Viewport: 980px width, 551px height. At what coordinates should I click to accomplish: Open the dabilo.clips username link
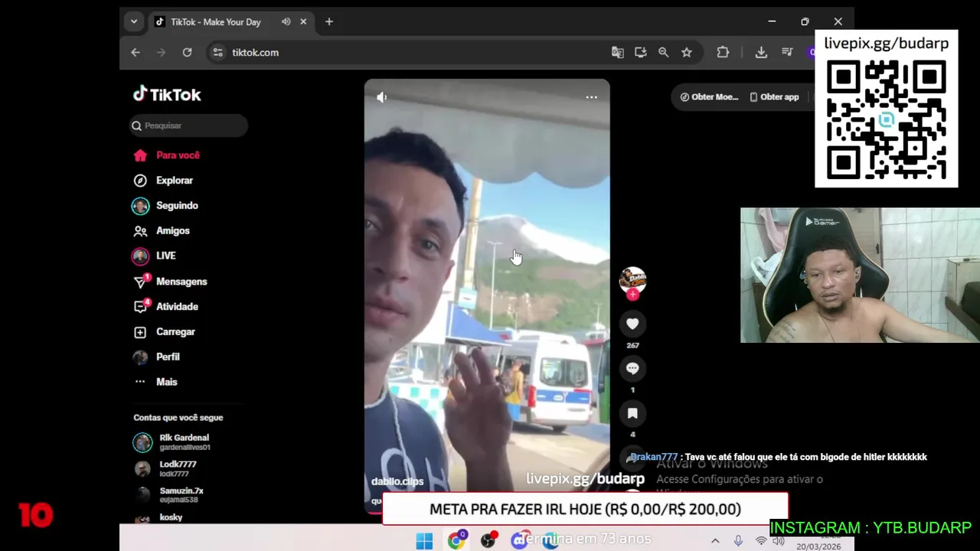click(397, 481)
